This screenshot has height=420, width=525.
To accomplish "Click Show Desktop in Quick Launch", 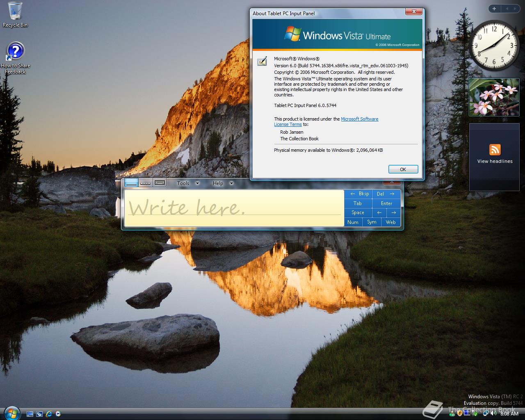I will point(30,414).
